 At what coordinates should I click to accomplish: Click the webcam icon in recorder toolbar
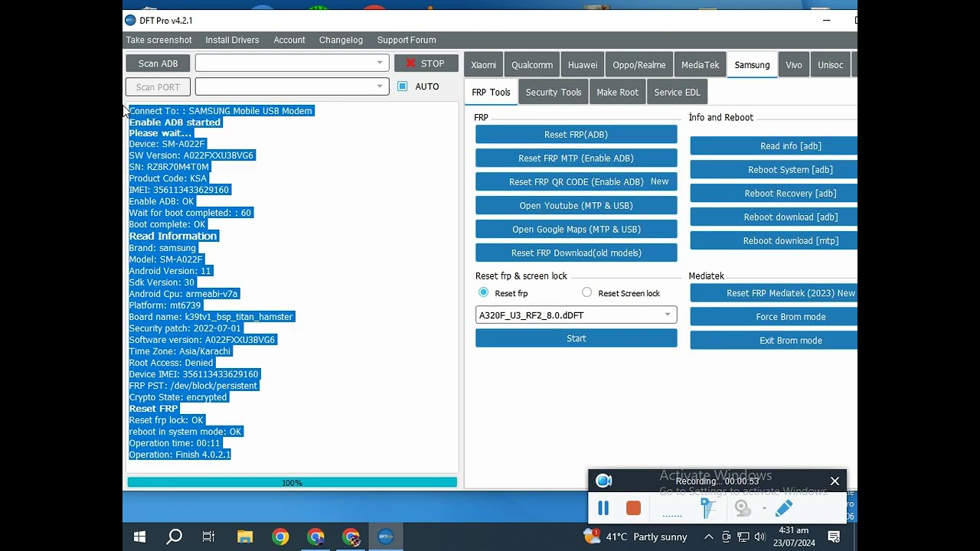(x=741, y=508)
